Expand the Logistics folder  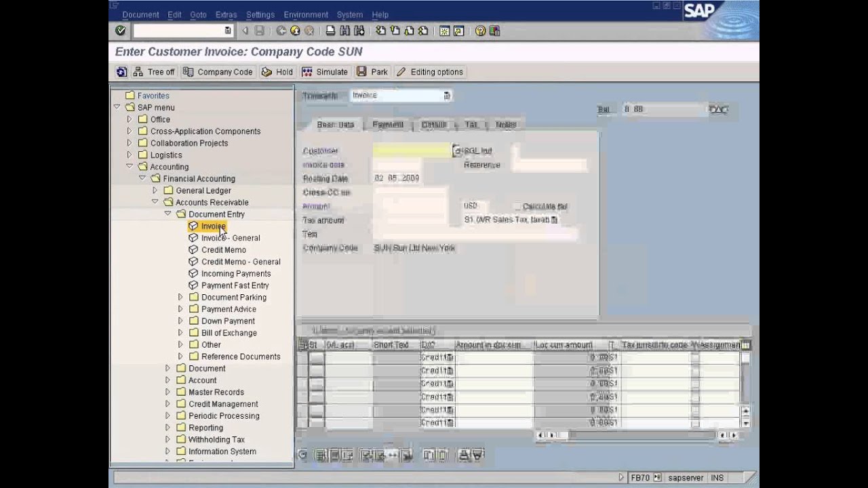[x=130, y=155]
